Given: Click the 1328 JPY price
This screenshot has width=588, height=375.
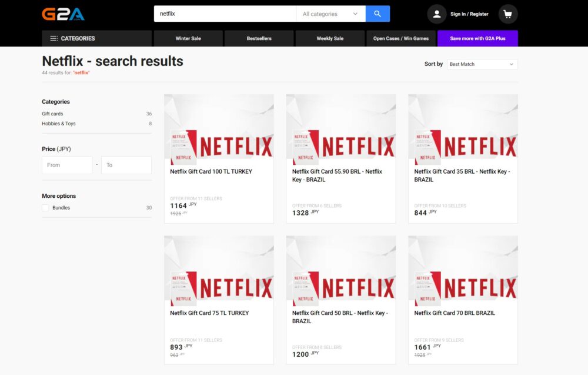Looking at the screenshot, I should pyautogui.click(x=305, y=213).
